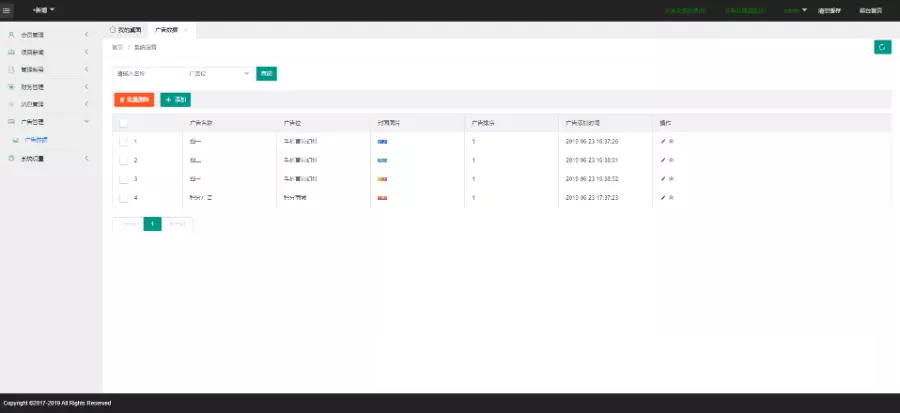Check the checkbox for row 1
The height and width of the screenshot is (413, 900).
point(123,141)
